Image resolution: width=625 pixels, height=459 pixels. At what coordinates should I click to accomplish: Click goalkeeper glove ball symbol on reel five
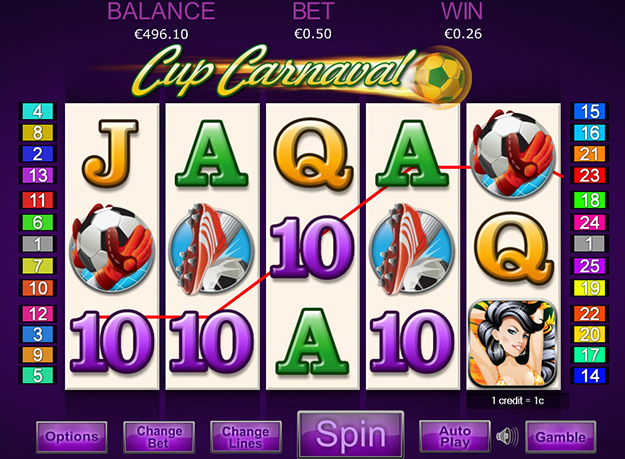[x=513, y=153]
